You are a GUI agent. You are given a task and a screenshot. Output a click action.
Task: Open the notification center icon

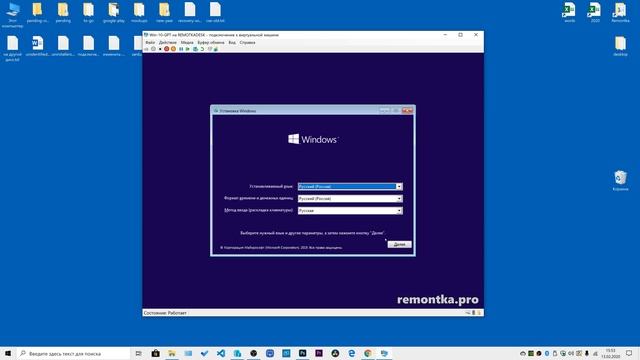(x=629, y=353)
